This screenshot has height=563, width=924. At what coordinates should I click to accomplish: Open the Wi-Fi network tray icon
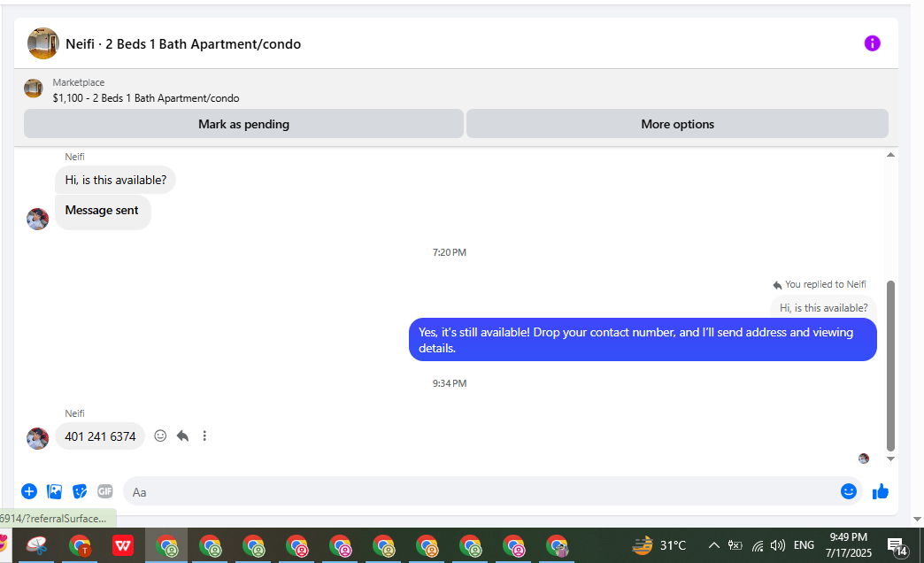click(758, 545)
